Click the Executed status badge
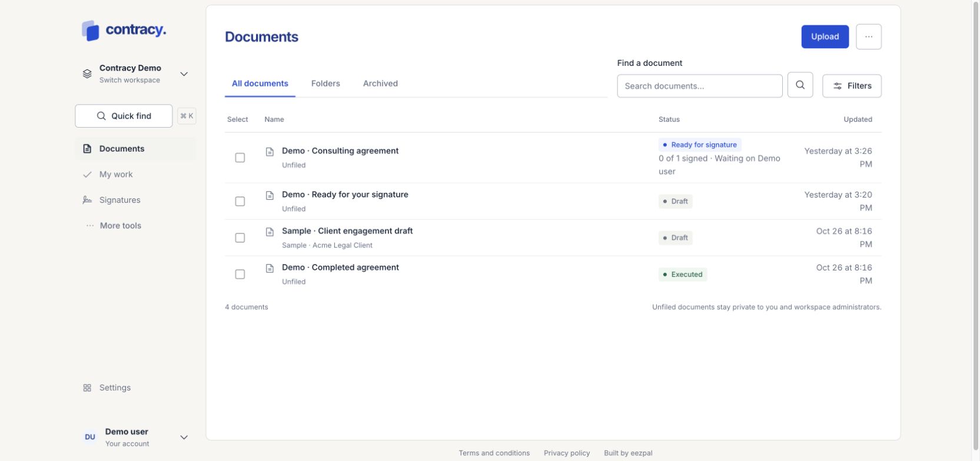The height and width of the screenshot is (461, 980). tap(683, 275)
